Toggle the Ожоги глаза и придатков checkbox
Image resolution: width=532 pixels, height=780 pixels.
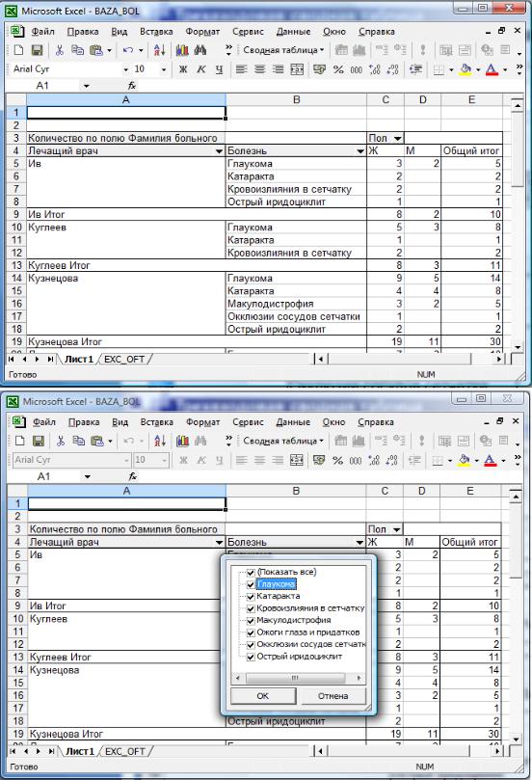pyautogui.click(x=251, y=632)
